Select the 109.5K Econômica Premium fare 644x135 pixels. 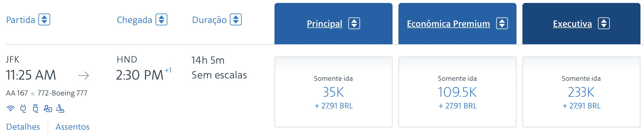(x=457, y=92)
